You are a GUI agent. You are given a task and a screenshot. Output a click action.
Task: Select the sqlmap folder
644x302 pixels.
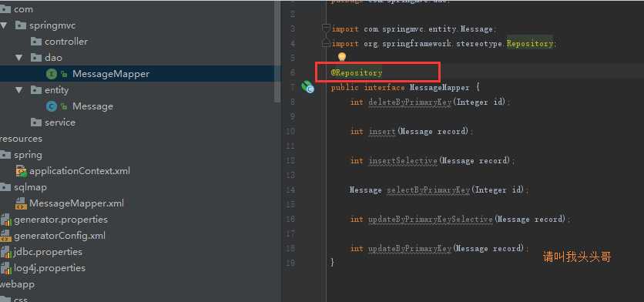(x=30, y=187)
